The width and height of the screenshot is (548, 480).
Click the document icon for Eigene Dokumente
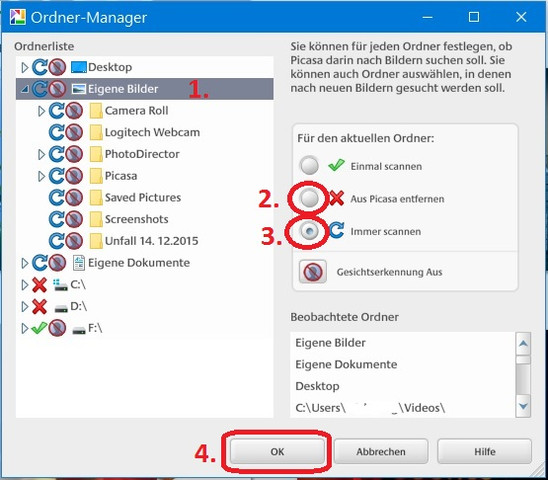coord(79,263)
